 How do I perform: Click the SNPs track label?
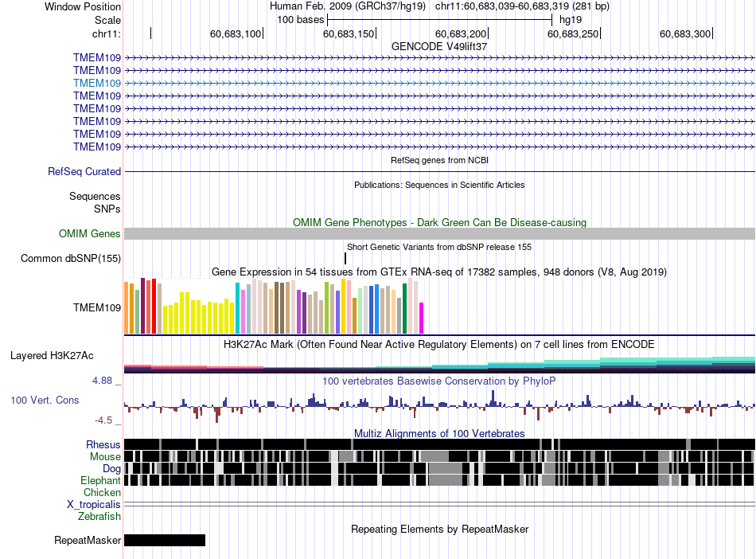pyautogui.click(x=107, y=209)
